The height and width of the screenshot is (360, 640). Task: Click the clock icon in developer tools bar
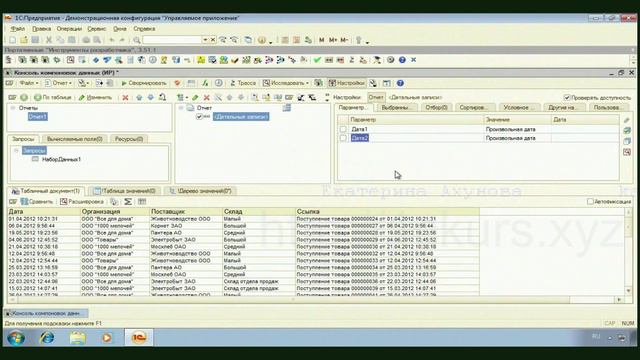tap(153, 60)
